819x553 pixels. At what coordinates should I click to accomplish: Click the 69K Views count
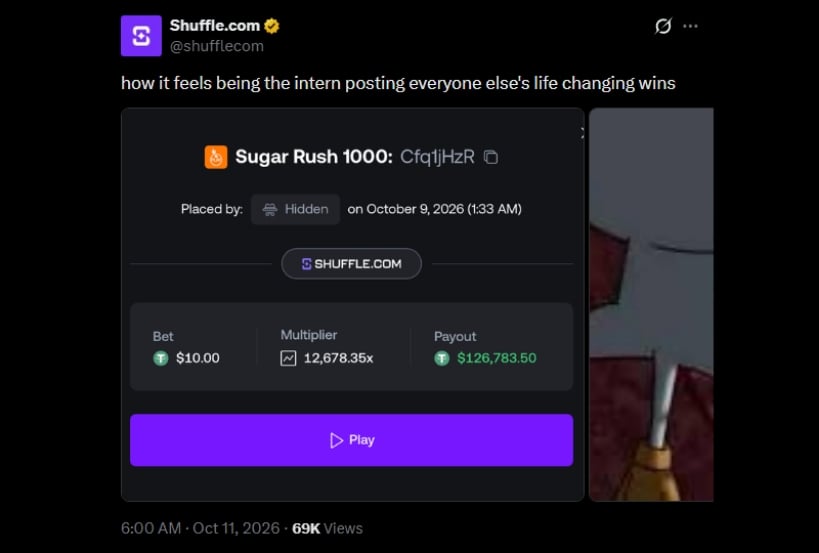(x=327, y=528)
